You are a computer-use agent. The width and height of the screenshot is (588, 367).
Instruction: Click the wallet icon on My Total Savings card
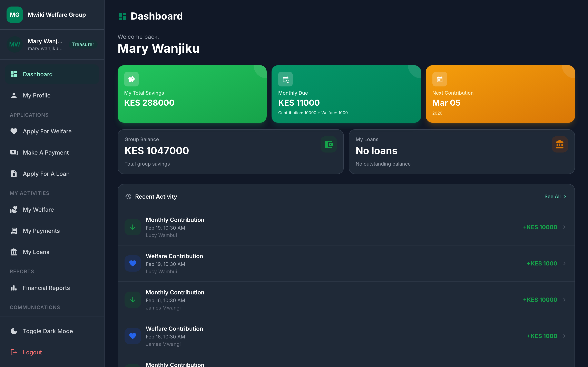[x=131, y=79]
